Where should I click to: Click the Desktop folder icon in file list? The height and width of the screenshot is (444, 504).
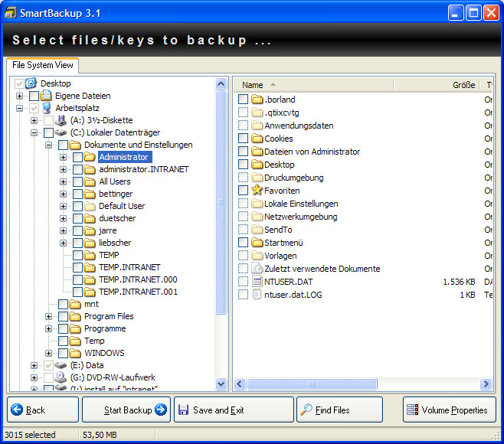(x=257, y=165)
